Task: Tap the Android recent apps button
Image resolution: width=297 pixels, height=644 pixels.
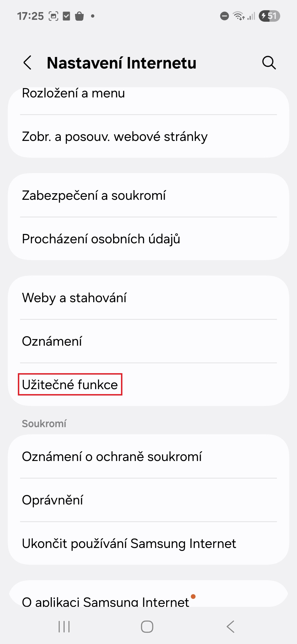Action: click(x=64, y=627)
